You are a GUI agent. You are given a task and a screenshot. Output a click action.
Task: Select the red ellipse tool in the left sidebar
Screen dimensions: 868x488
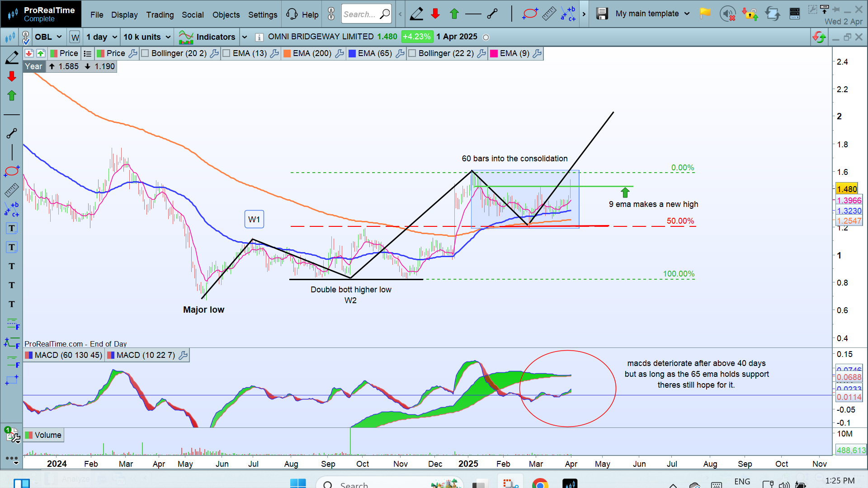pyautogui.click(x=12, y=171)
